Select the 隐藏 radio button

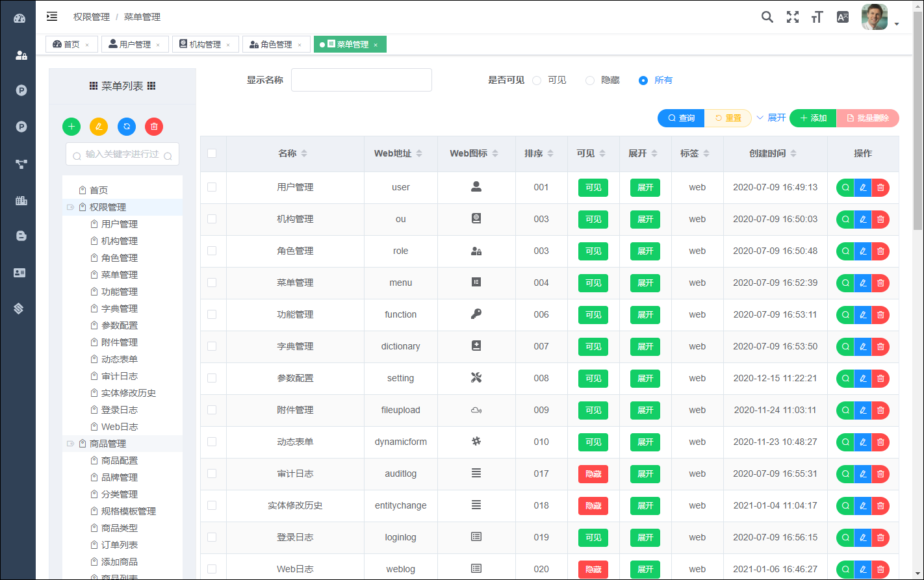[590, 81]
